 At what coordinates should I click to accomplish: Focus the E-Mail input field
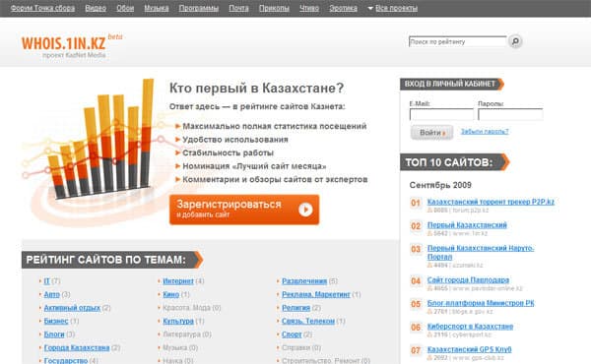441,114
